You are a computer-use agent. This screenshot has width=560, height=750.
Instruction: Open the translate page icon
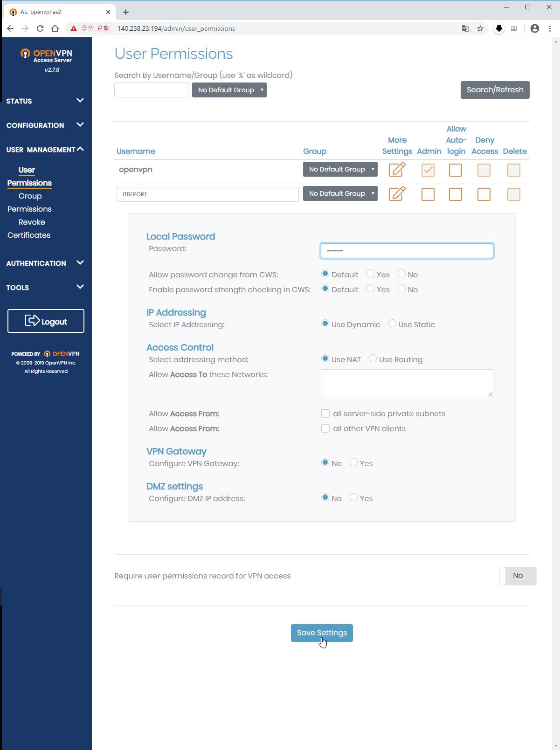(465, 28)
